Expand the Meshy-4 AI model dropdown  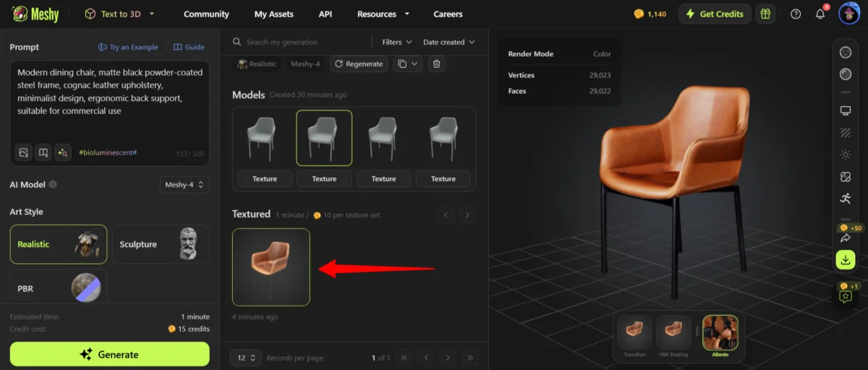(184, 184)
